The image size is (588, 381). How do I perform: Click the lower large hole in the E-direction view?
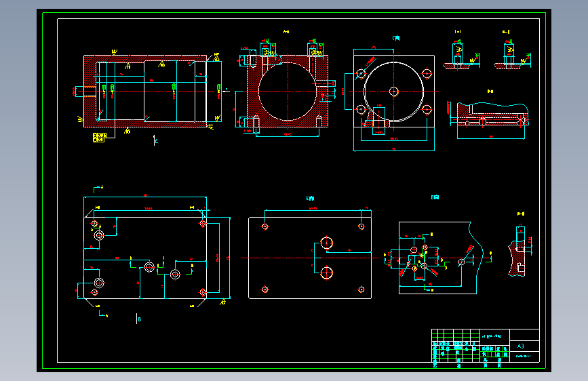point(327,273)
